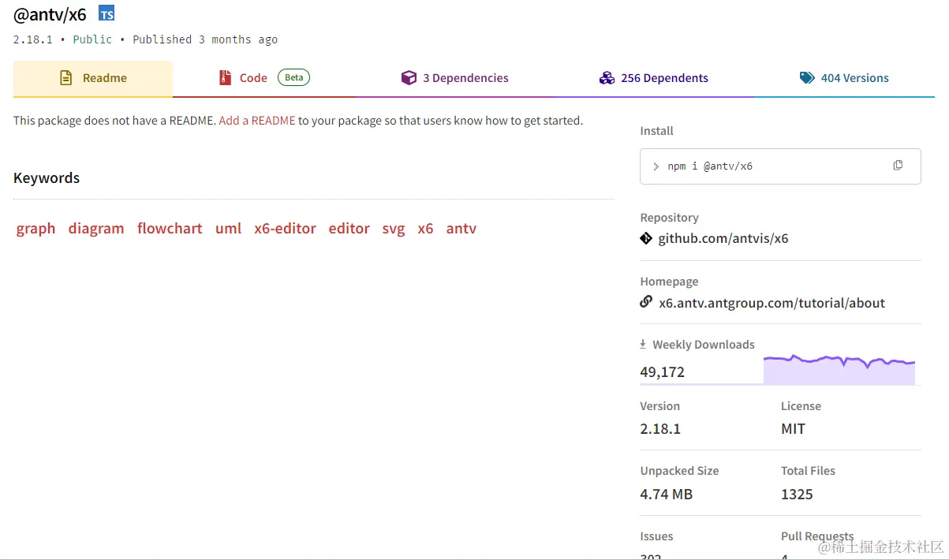Click the MIT license value
Viewport: 949px width, 560px height.
click(x=794, y=429)
